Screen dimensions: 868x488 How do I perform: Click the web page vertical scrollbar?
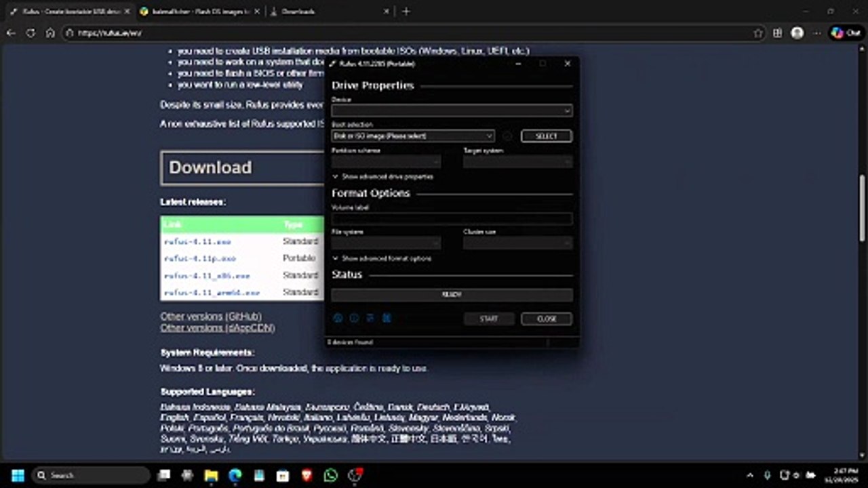863,207
